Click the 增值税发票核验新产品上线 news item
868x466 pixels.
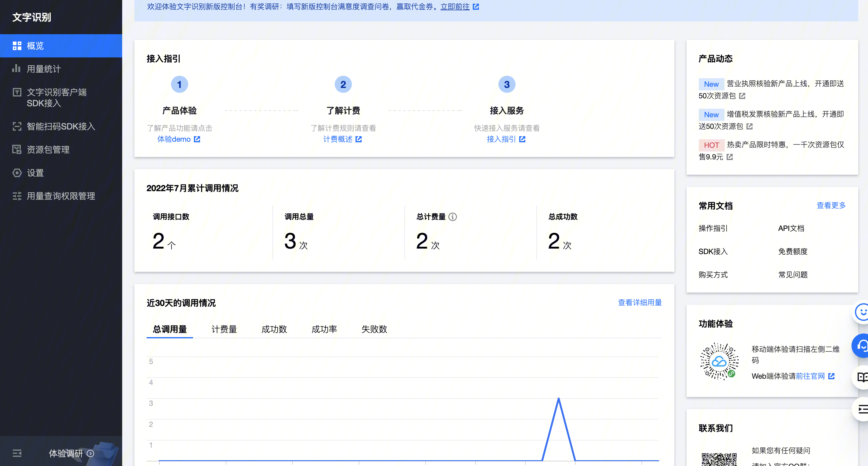pyautogui.click(x=771, y=120)
